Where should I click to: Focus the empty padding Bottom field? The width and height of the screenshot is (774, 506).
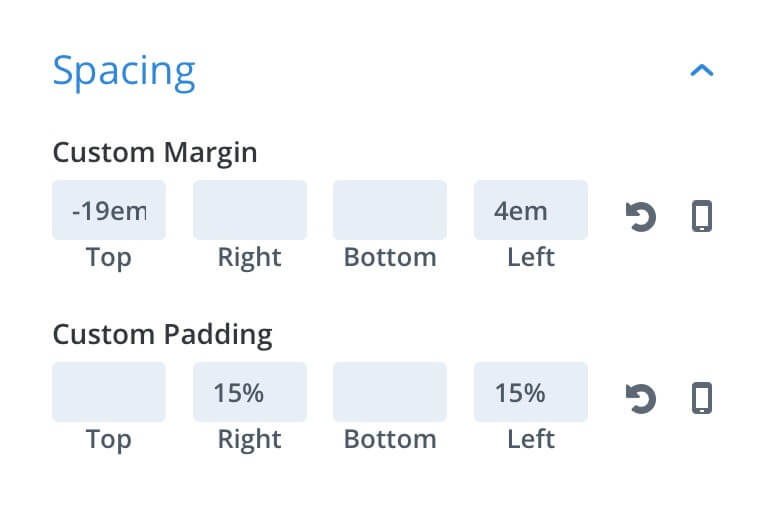(x=390, y=392)
